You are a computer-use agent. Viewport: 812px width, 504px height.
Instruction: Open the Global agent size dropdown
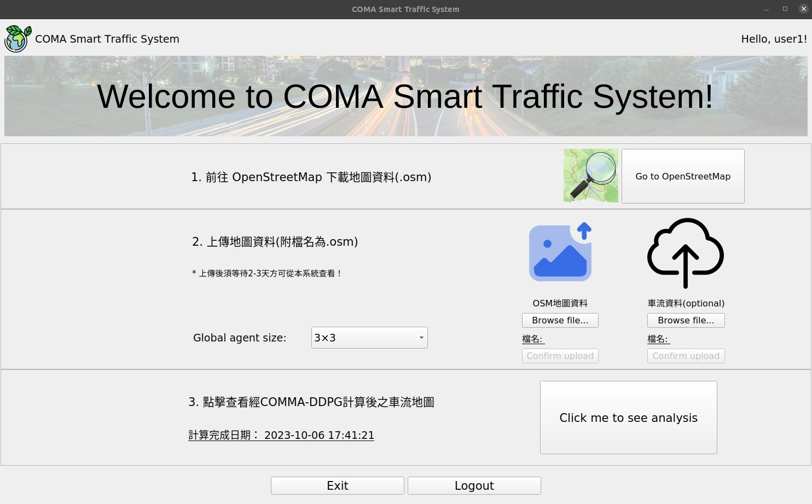click(x=369, y=338)
